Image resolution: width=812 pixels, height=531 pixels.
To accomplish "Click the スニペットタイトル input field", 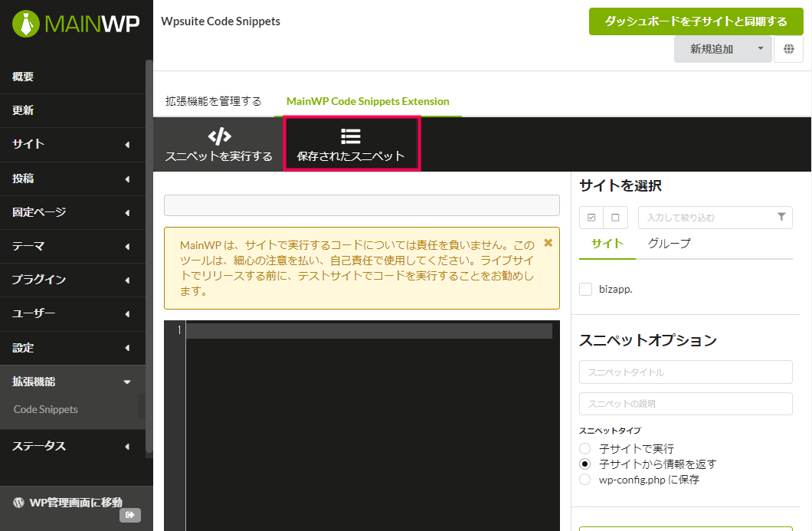I will click(x=686, y=372).
